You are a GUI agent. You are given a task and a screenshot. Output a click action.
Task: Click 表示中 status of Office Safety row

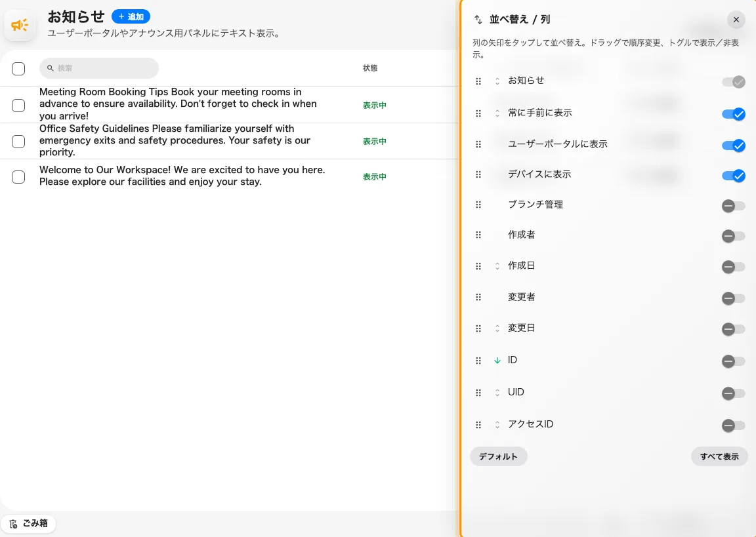click(x=375, y=141)
